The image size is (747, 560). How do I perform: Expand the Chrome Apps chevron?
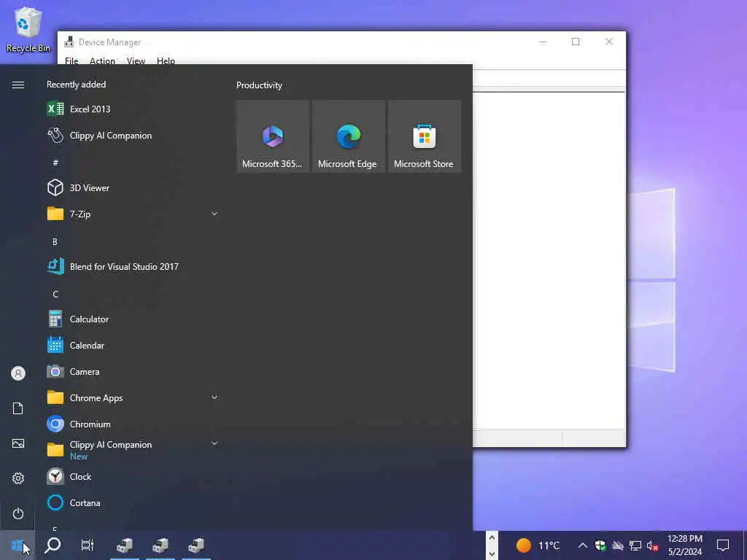click(x=214, y=397)
